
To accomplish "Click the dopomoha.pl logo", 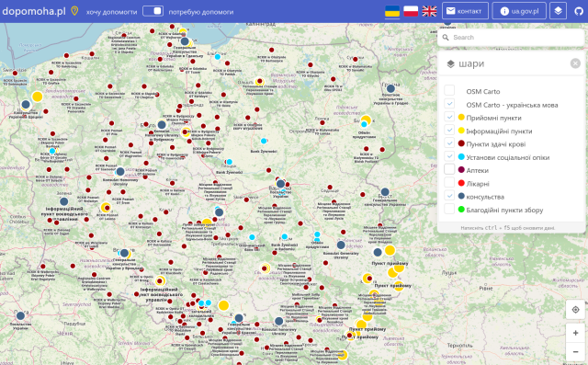I will (x=34, y=11).
